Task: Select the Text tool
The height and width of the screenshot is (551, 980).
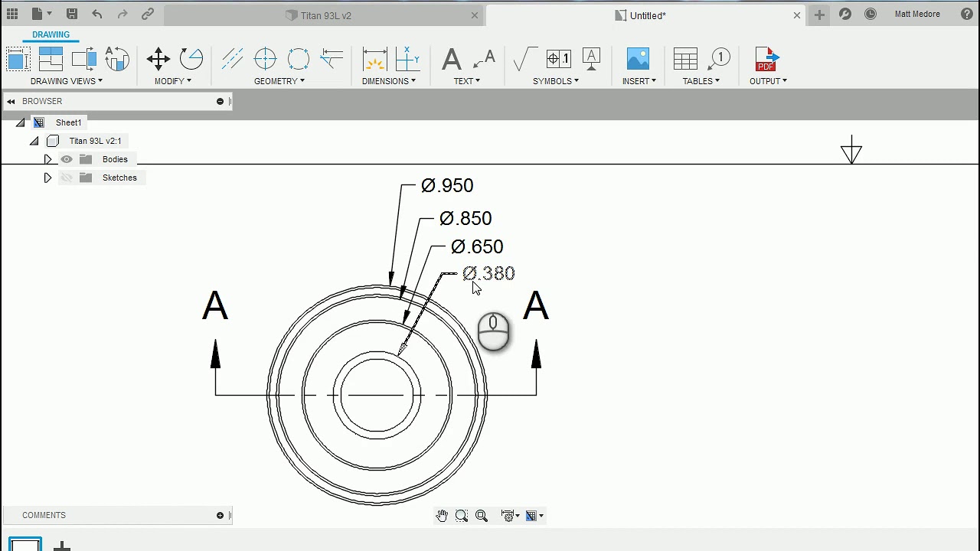Action: pyautogui.click(x=452, y=59)
